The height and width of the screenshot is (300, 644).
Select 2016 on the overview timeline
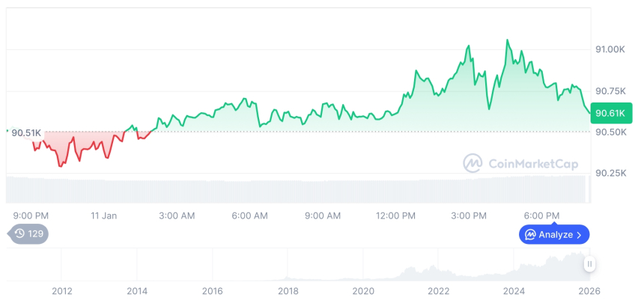(x=213, y=290)
